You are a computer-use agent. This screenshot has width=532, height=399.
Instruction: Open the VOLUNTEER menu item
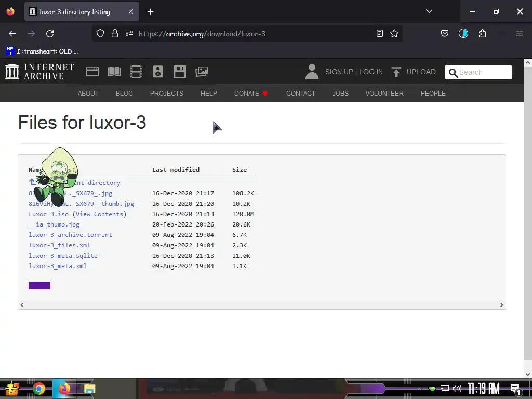pyautogui.click(x=384, y=94)
